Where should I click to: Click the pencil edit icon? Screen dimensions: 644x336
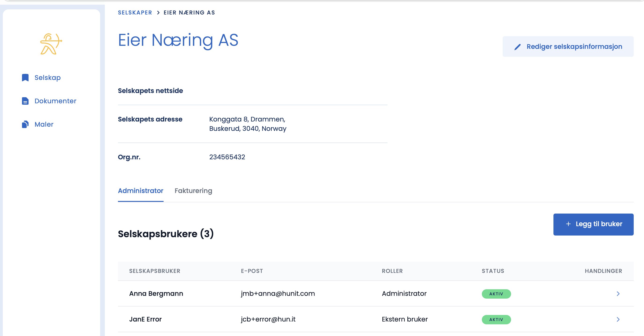[x=517, y=47]
